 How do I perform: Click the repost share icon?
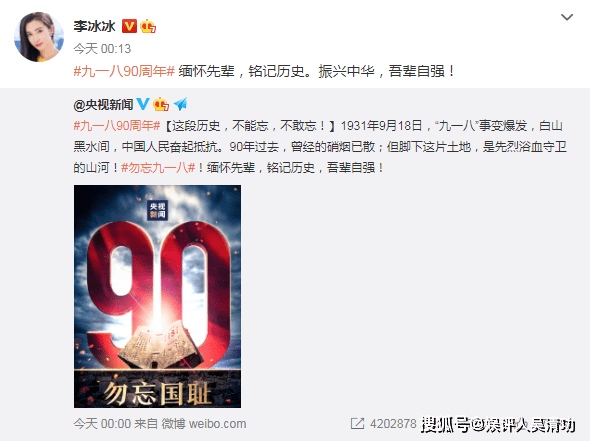[357, 424]
